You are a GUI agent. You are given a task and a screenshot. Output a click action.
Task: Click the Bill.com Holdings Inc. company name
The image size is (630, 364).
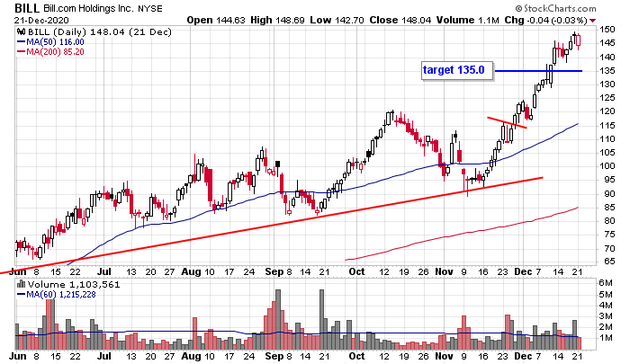[88, 8]
